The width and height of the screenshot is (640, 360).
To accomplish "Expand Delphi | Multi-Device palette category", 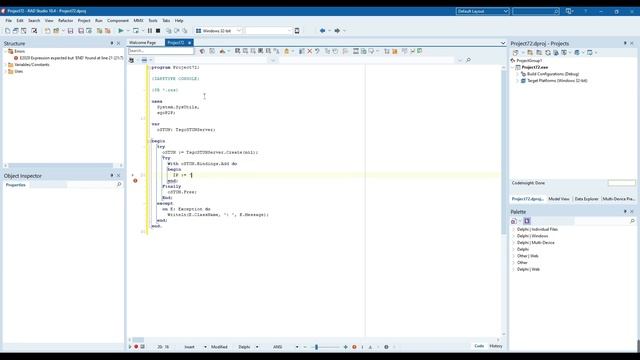I will coord(513,243).
